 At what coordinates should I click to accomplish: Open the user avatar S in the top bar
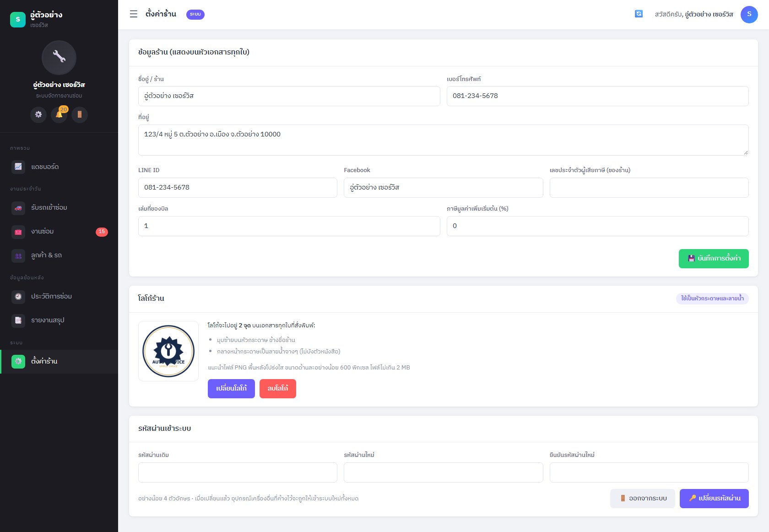click(x=749, y=14)
